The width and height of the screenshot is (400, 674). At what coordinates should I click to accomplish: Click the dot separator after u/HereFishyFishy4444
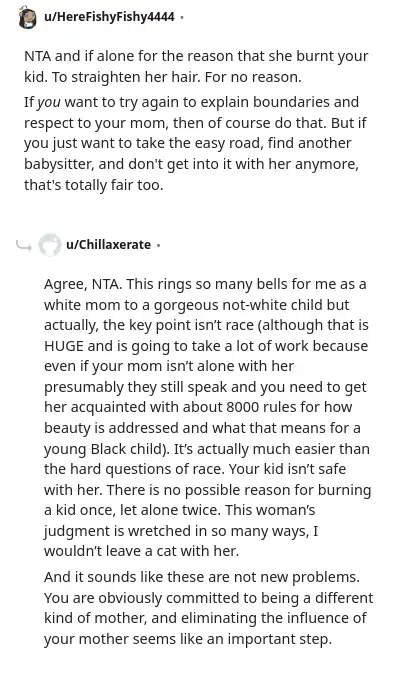(182, 18)
